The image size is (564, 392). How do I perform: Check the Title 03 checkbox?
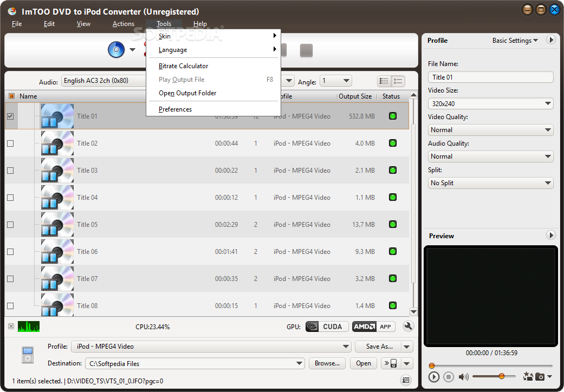click(x=10, y=171)
